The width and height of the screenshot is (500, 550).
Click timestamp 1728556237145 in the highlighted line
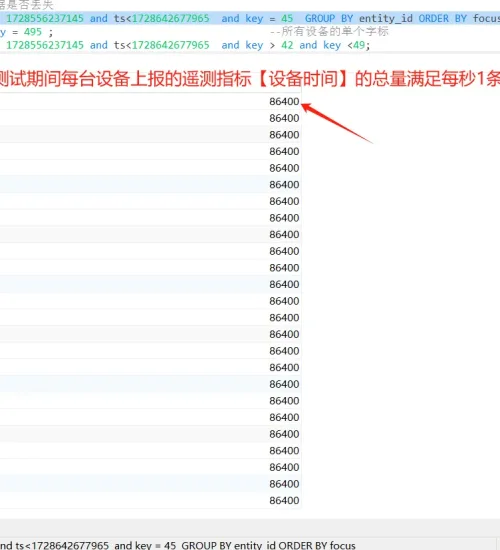click(x=45, y=18)
